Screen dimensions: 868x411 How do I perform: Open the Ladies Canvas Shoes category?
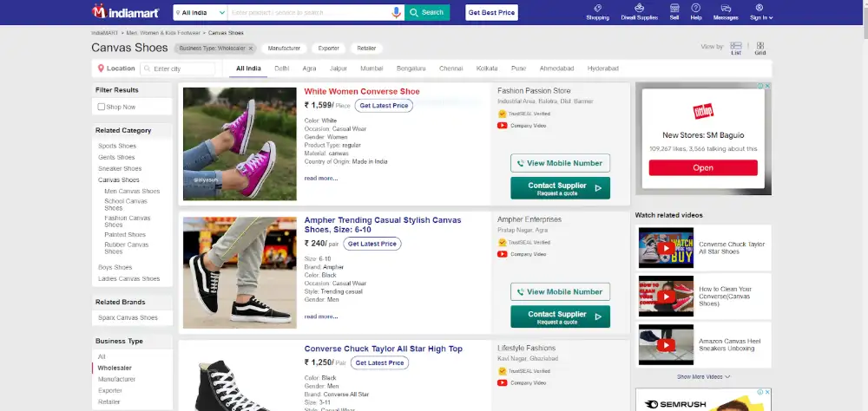click(x=129, y=279)
